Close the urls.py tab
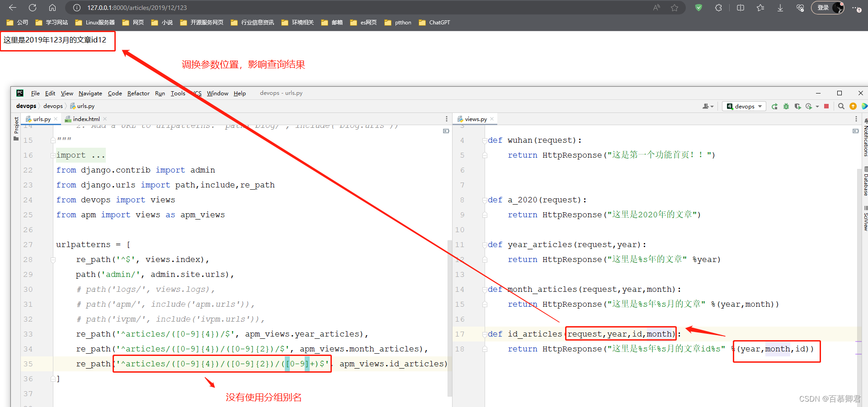Viewport: 868px width, 407px height. coord(56,119)
